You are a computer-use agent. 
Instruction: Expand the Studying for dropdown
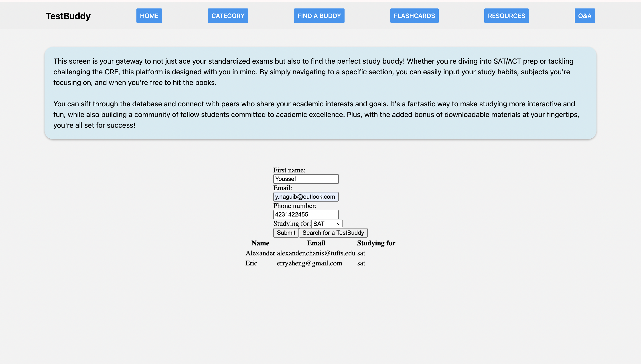327,224
